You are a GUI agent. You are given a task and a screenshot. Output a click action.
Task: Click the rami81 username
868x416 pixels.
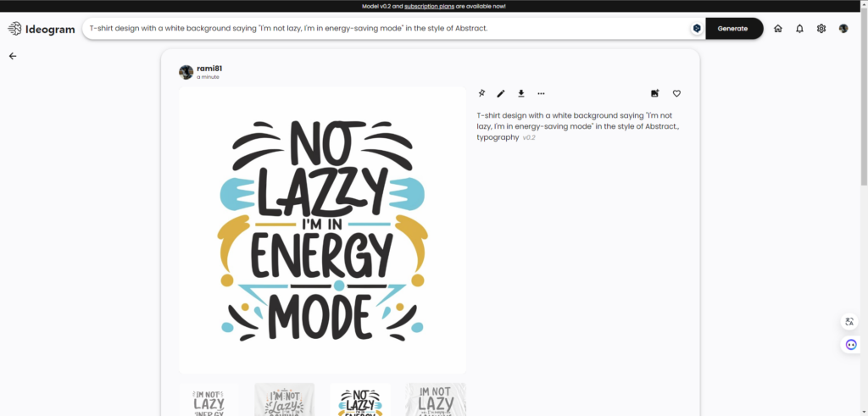(209, 69)
